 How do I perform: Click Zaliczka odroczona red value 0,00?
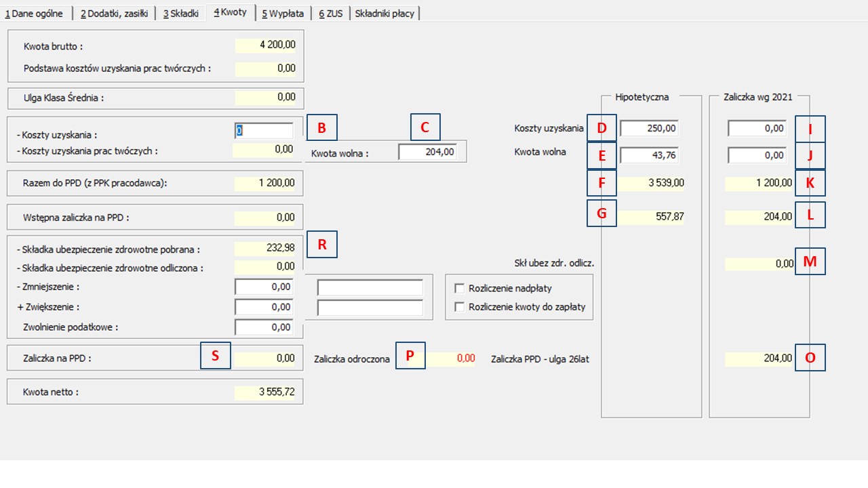click(x=452, y=359)
